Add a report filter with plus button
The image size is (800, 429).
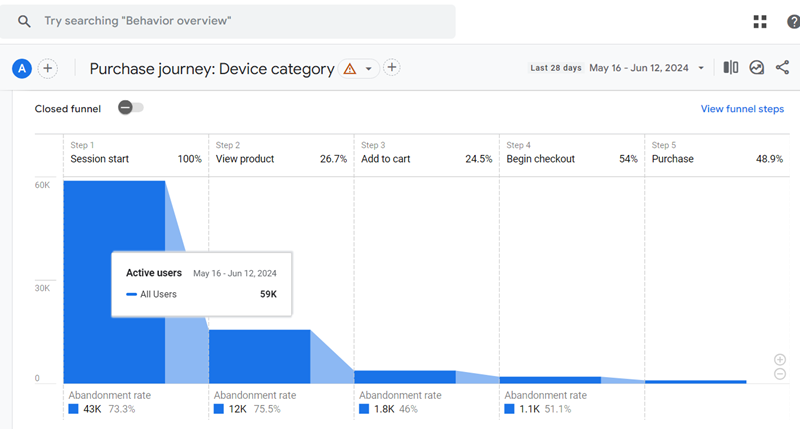(392, 68)
